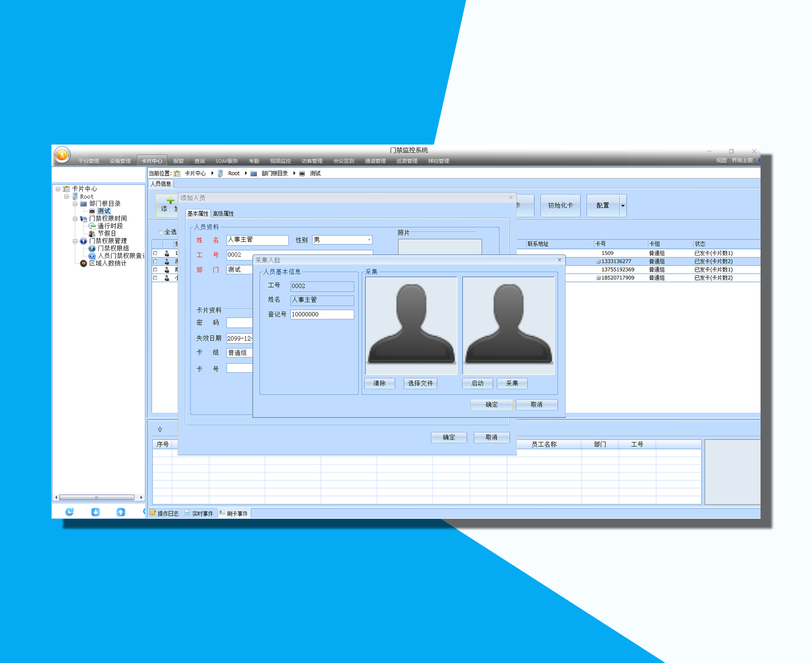Switch to 高级属性 tab

223,214
